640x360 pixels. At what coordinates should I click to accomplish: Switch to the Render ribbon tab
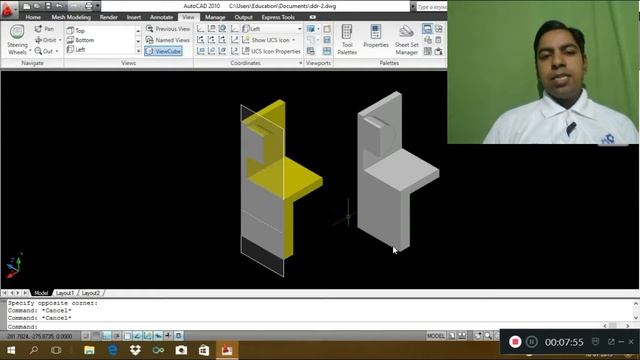pyautogui.click(x=109, y=17)
